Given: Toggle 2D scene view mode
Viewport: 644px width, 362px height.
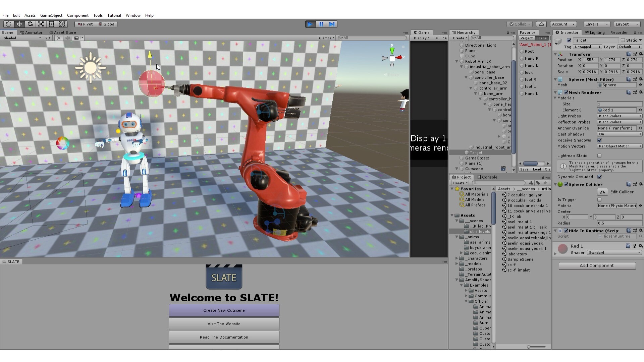Looking at the screenshot, I should [48, 38].
